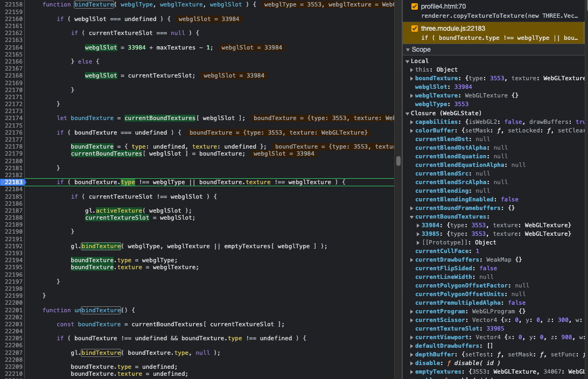
Task: Expand the emptyTextures object
Action: coord(412,371)
